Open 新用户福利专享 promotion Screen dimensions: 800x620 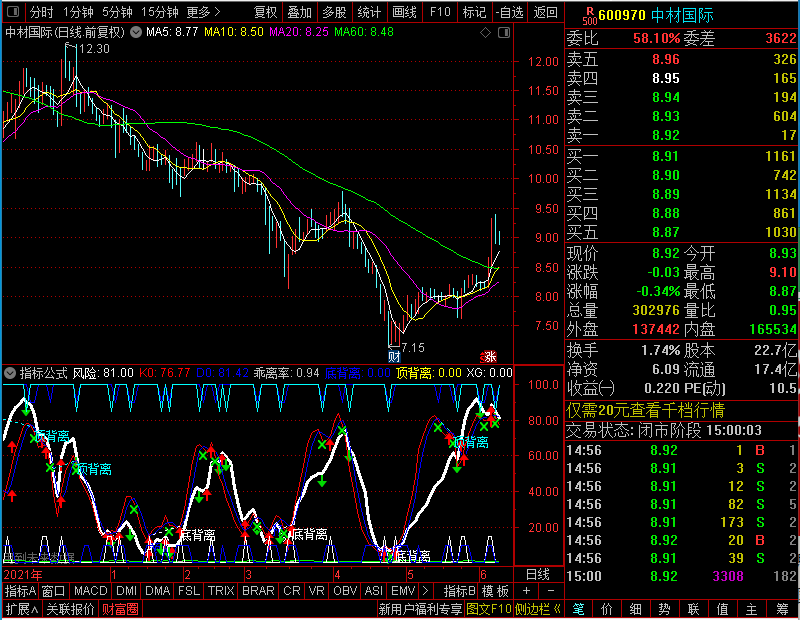pos(420,609)
